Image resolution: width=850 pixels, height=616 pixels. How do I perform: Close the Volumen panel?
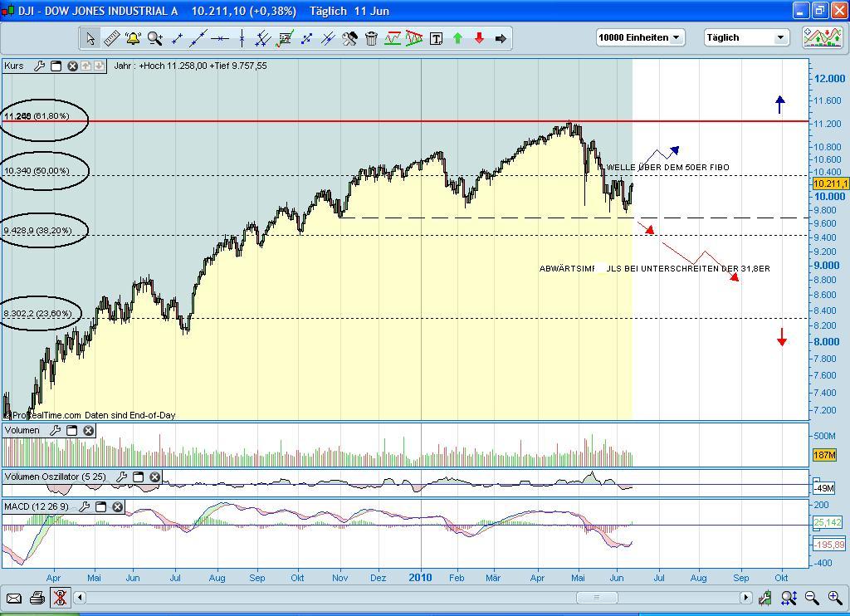[88, 431]
